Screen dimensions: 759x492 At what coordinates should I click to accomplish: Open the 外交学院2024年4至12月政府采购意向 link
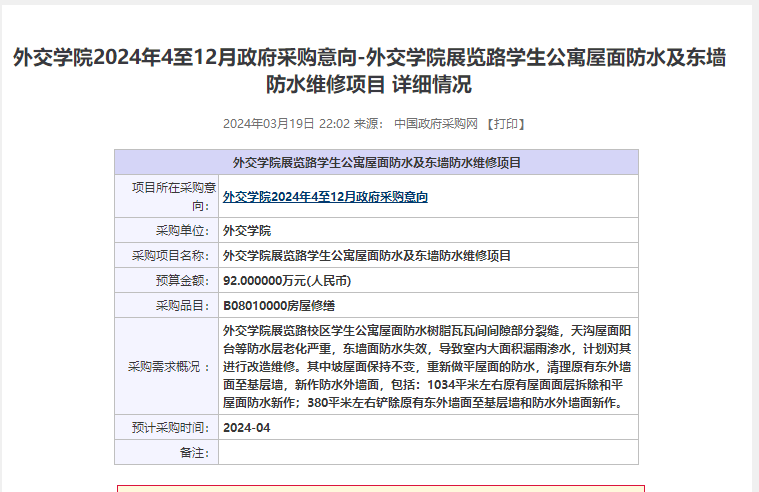point(325,197)
